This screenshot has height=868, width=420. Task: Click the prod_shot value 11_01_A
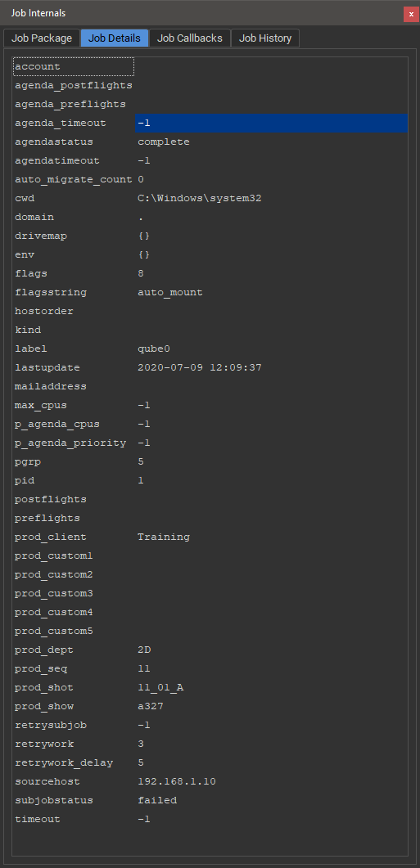pos(160,687)
